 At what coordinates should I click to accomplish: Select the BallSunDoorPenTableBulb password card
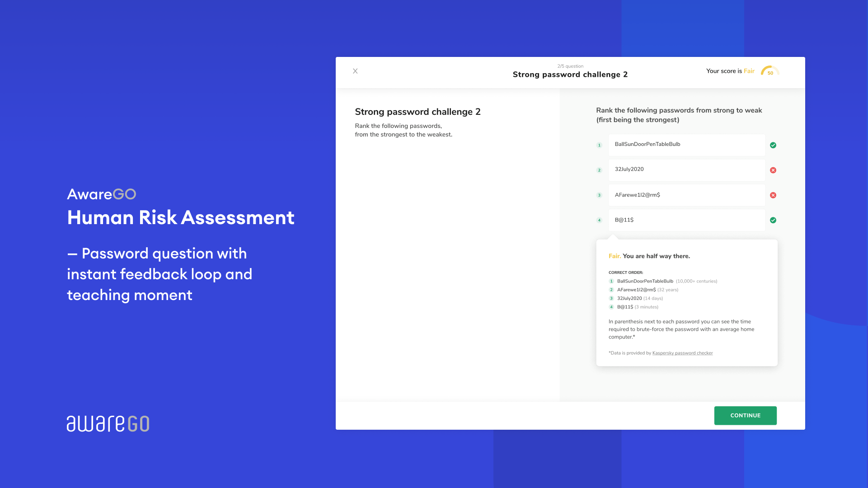[x=686, y=145]
